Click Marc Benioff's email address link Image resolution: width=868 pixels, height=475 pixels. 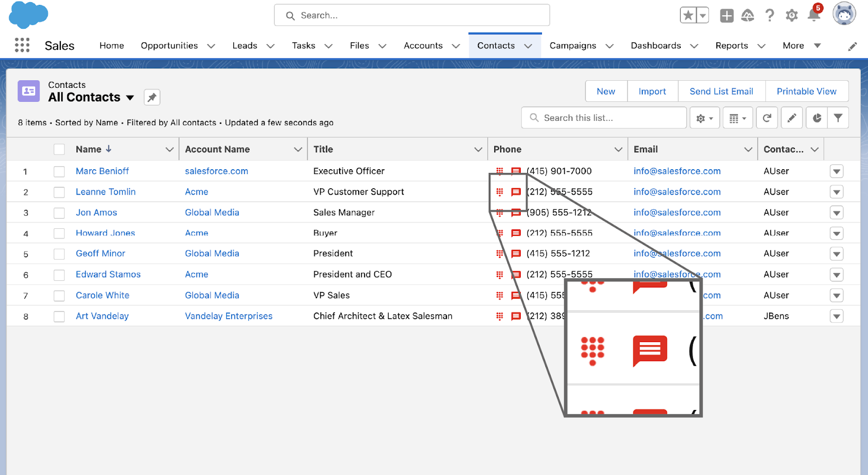tap(677, 171)
